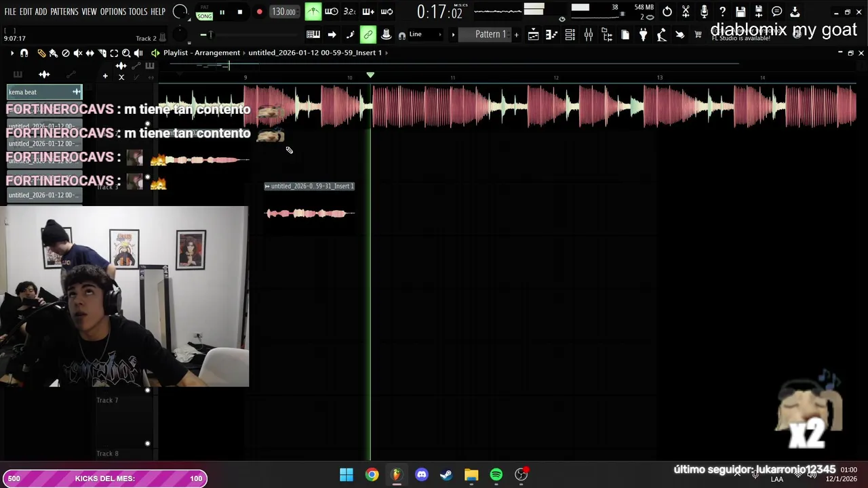Expand pattern menu arrow left of Pattern 1
The image size is (868, 488).
click(x=453, y=35)
